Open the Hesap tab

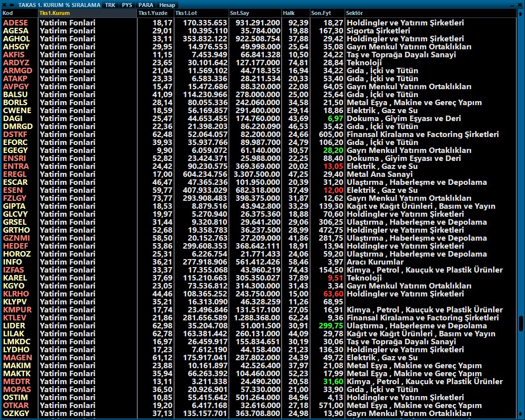[167, 5]
